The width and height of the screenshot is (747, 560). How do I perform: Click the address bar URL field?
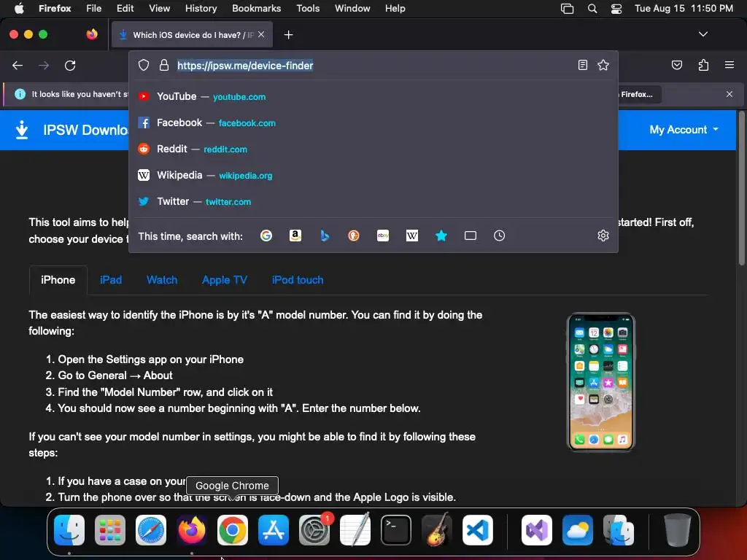click(x=373, y=65)
